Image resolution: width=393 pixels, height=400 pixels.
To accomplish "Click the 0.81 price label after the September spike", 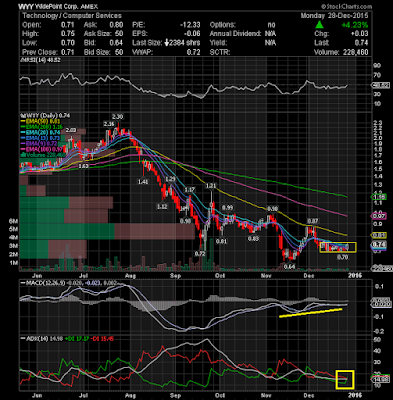I will pos(221,241).
